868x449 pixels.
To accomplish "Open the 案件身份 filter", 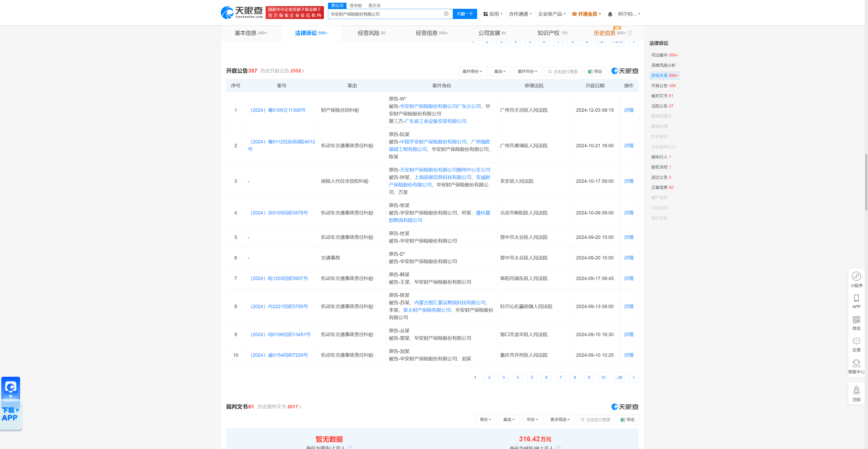I will coord(472,71).
